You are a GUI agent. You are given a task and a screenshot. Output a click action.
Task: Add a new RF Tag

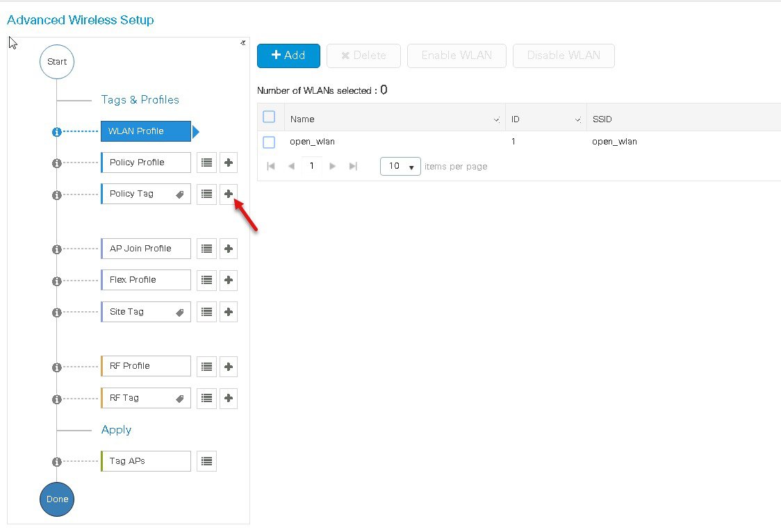[x=229, y=398]
